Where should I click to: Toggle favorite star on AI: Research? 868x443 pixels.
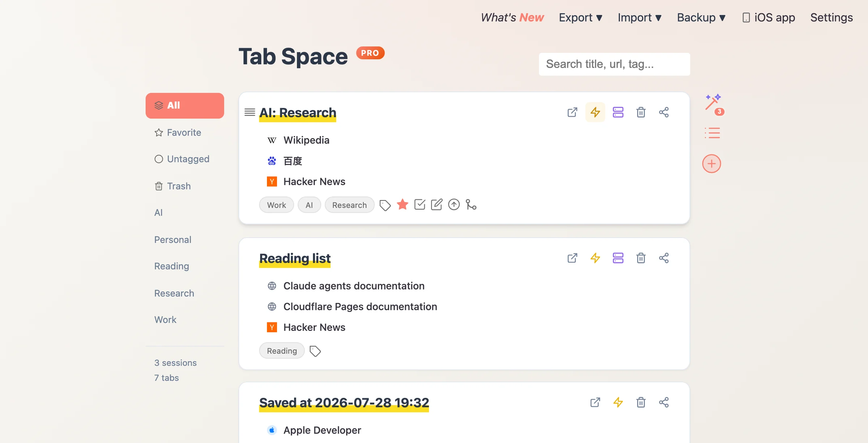click(x=403, y=204)
